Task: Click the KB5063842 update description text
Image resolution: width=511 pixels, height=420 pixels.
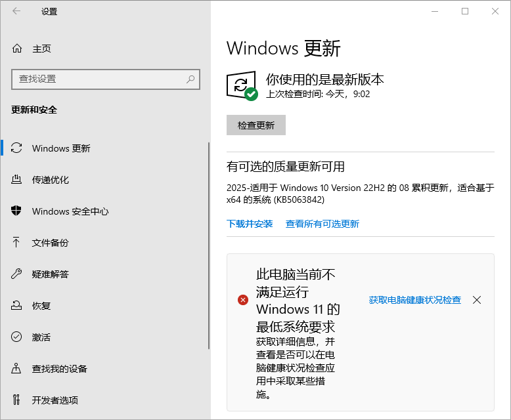Action: coord(361,194)
